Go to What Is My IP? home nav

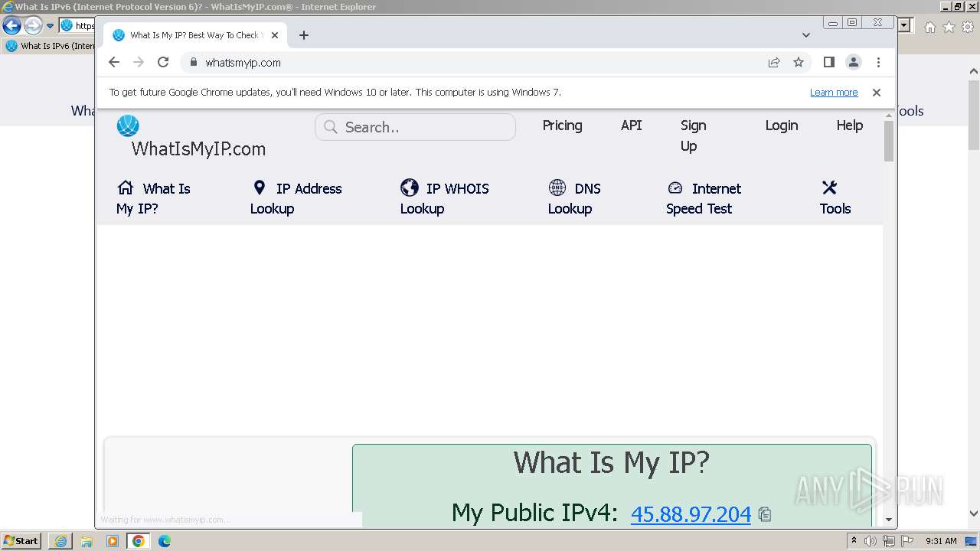pyautogui.click(x=153, y=198)
